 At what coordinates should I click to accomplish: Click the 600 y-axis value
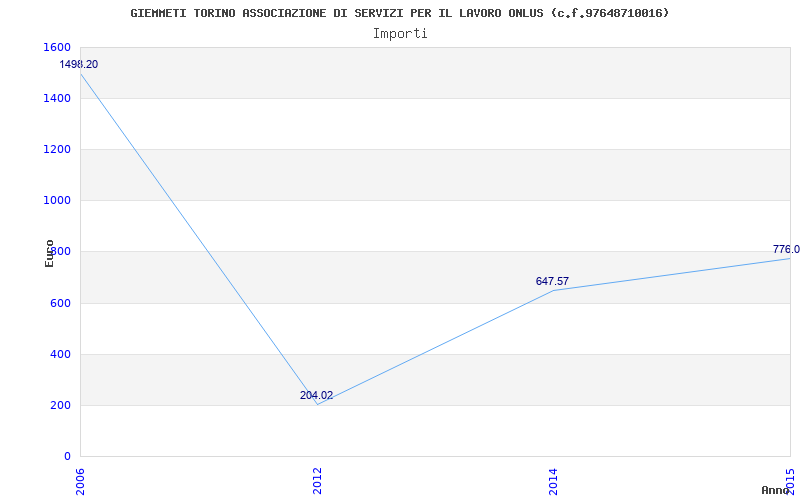point(61,303)
